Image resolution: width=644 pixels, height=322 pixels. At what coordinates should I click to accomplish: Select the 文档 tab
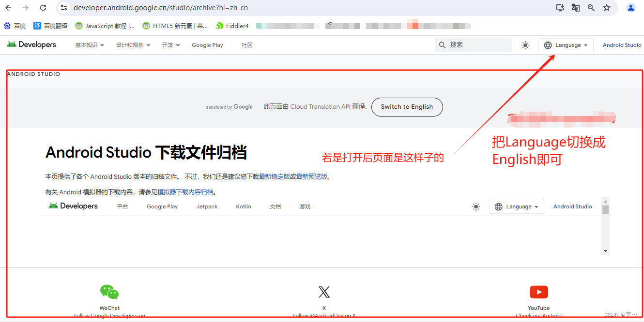[x=275, y=206]
